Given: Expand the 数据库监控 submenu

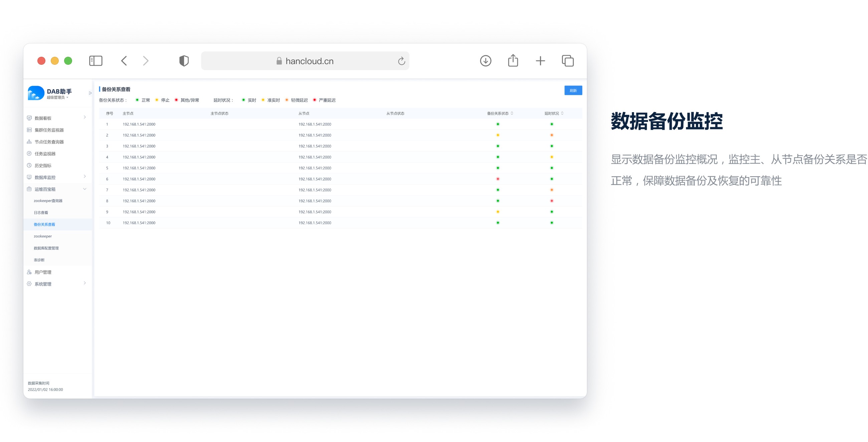Looking at the screenshot, I should point(84,177).
